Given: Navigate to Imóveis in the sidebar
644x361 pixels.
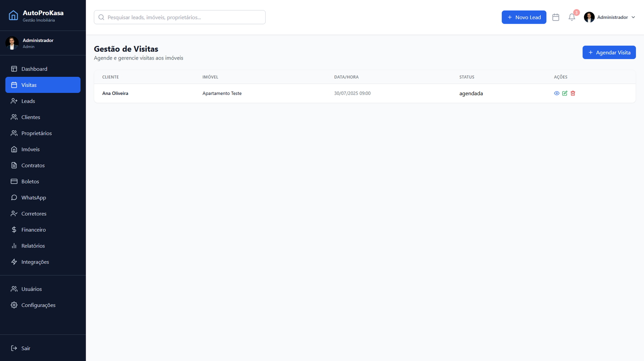Looking at the screenshot, I should point(31,149).
